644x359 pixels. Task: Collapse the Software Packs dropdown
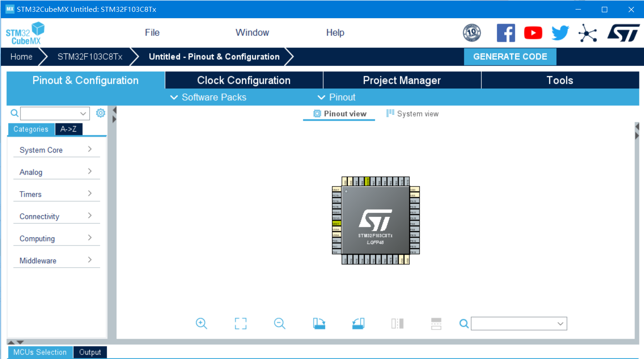[208, 97]
